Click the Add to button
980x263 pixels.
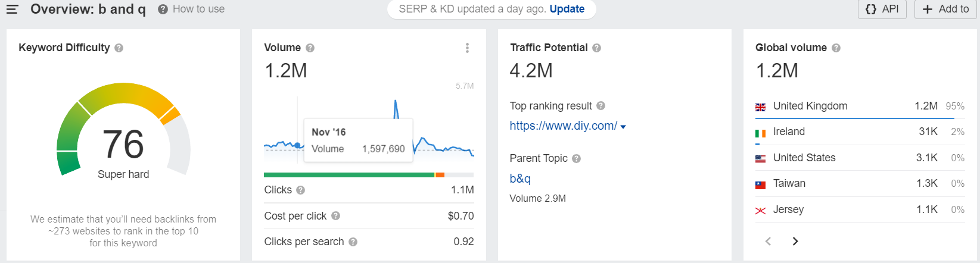[x=945, y=9]
